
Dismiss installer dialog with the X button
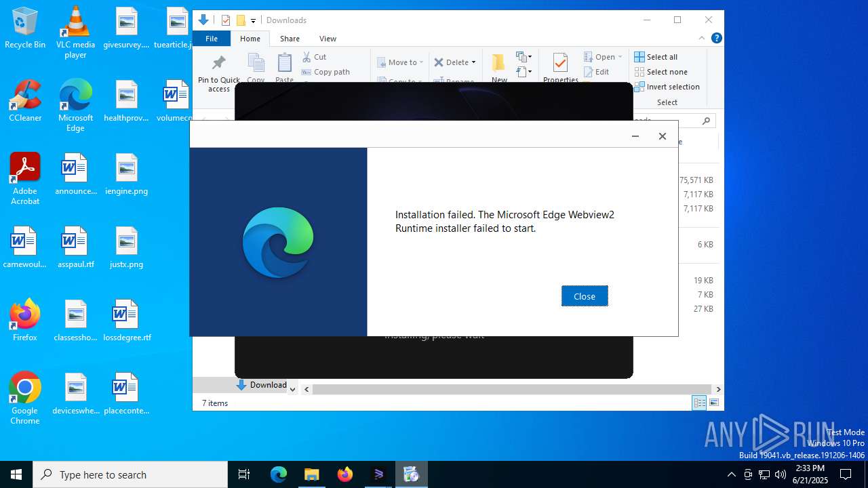(663, 136)
